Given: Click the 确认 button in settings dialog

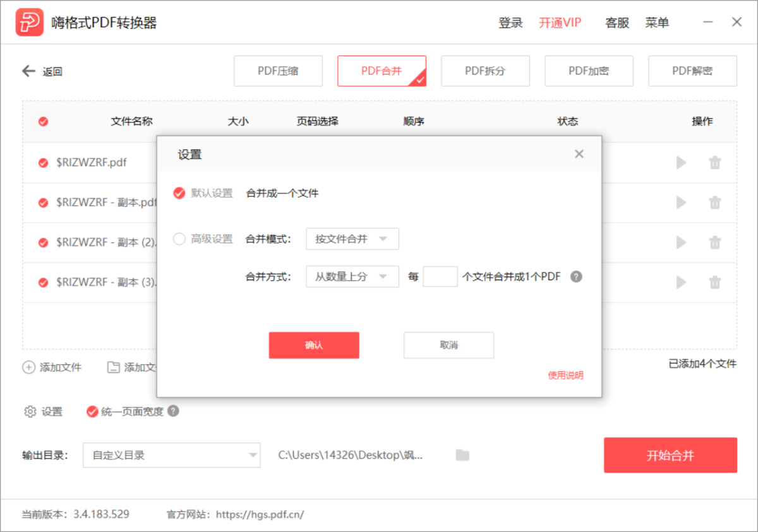Looking at the screenshot, I should coord(314,345).
